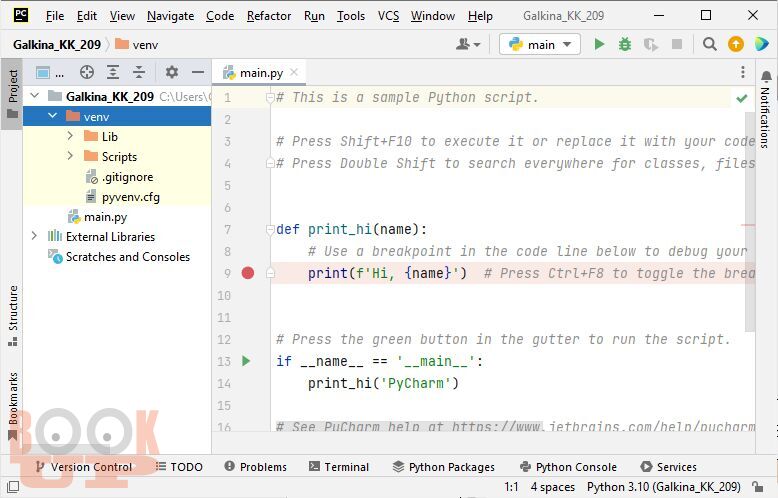Open the user account icon menu
This screenshot has height=498, width=778.
[468, 45]
